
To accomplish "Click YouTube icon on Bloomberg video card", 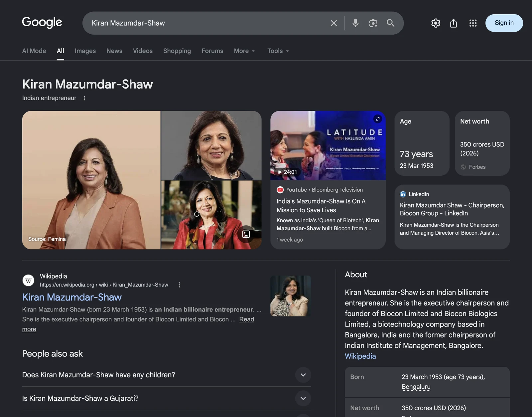I will (280, 190).
